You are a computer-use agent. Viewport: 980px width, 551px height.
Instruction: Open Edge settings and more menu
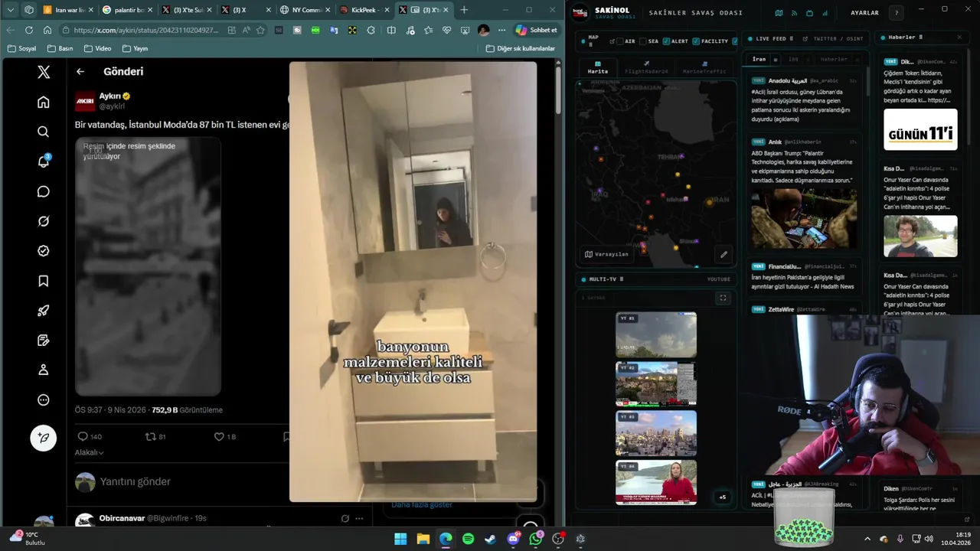pos(501,30)
